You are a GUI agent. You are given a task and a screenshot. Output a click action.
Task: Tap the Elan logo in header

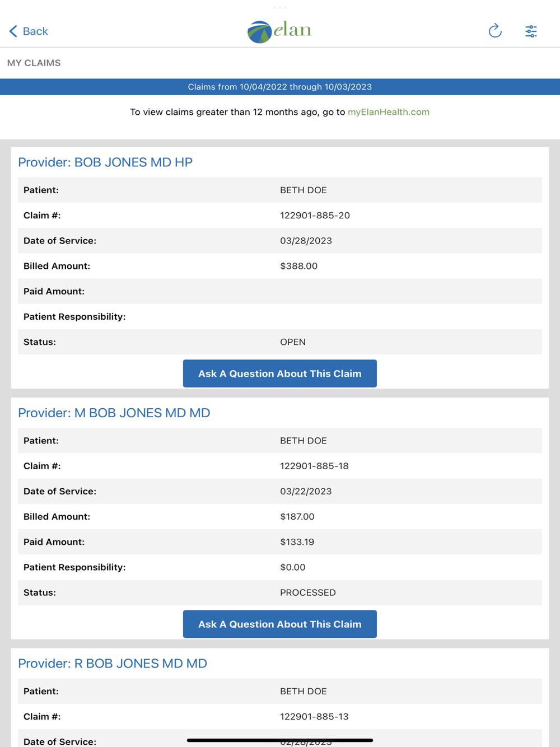[279, 31]
